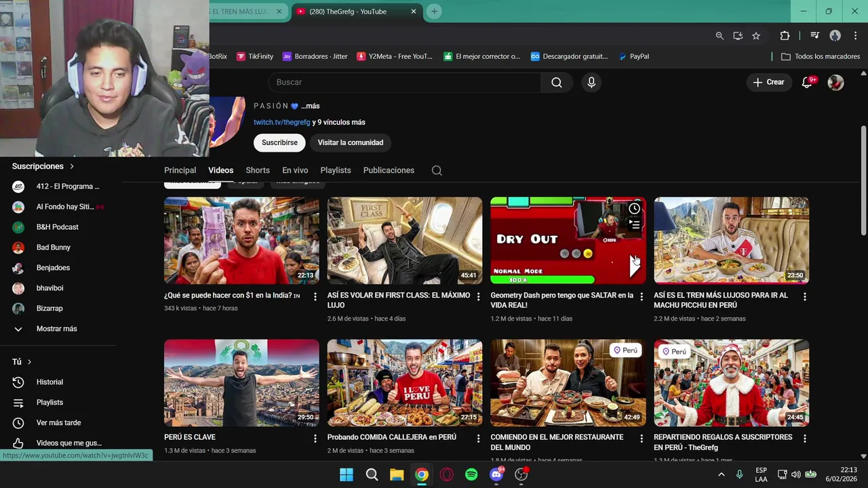This screenshot has height=488, width=868.
Task: Click the Suscribirse button
Action: pos(279,142)
